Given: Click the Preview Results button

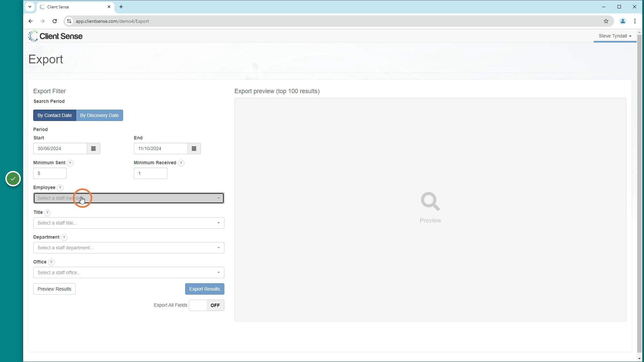Looking at the screenshot, I should (54, 289).
